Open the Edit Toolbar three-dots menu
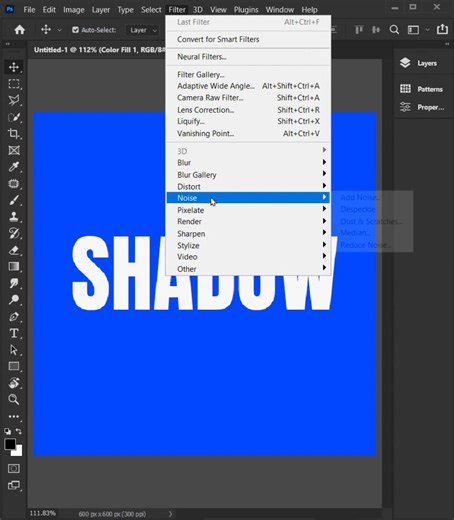Viewport: 454px width, 520px height. click(14, 416)
